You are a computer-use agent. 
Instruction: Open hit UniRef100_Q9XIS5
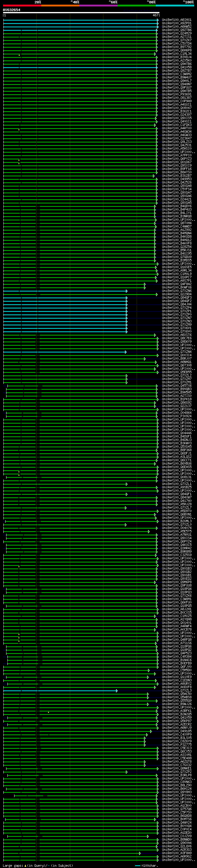coord(176,118)
